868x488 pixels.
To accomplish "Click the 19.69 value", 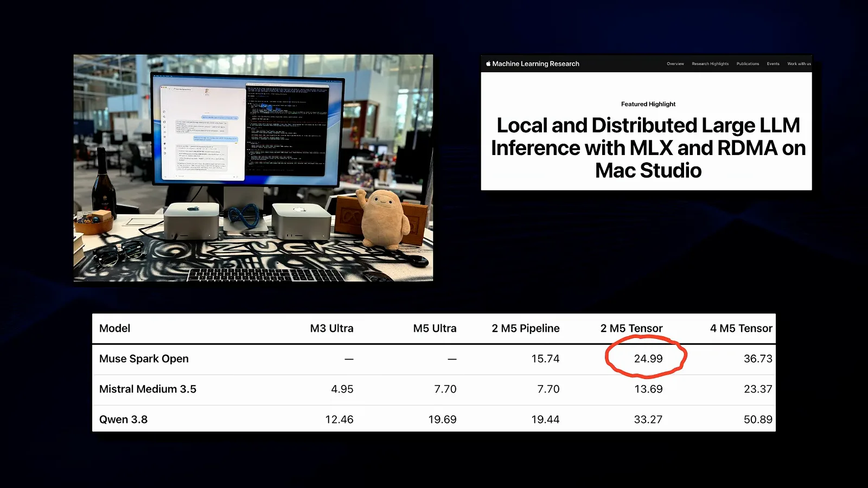I will pos(442,420).
